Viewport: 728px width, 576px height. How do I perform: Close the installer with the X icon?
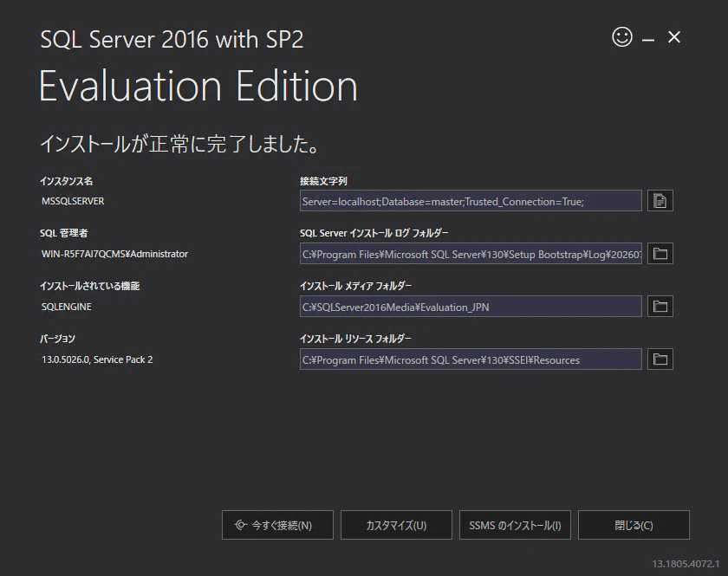click(674, 37)
